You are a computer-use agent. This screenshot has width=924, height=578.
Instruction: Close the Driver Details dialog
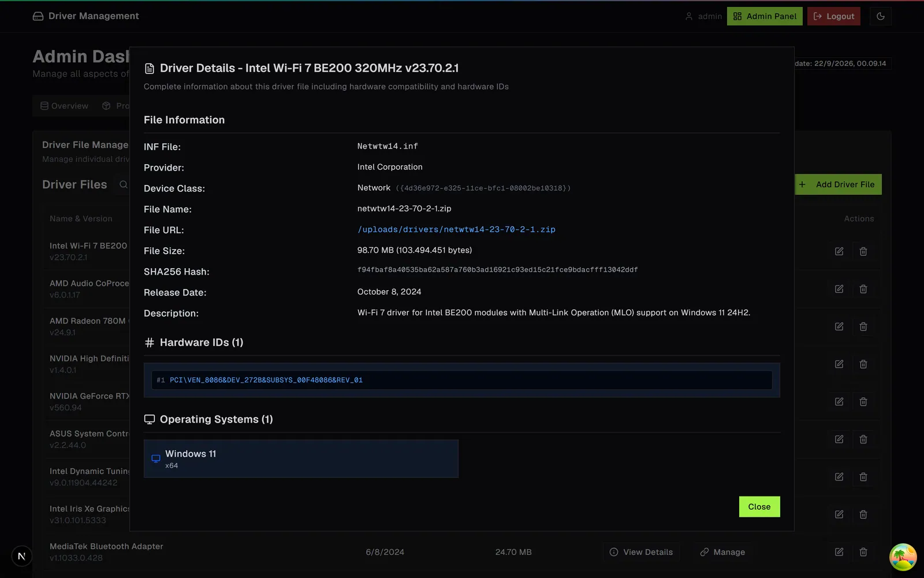pyautogui.click(x=759, y=507)
